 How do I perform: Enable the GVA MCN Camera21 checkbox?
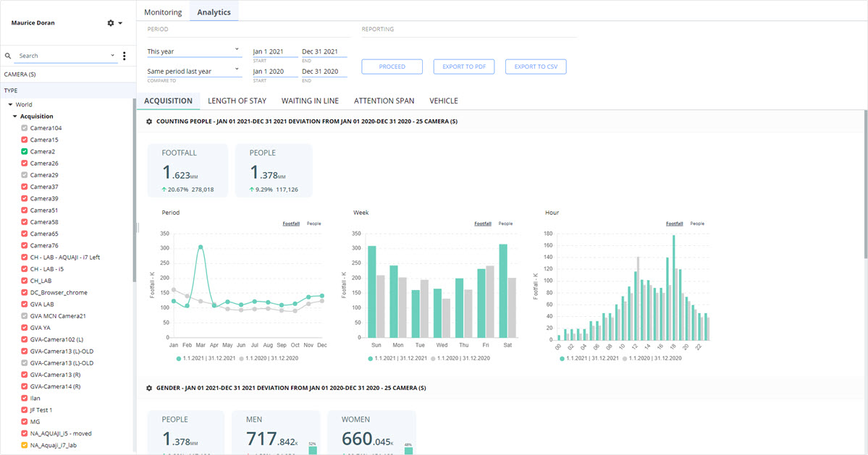pyautogui.click(x=25, y=316)
